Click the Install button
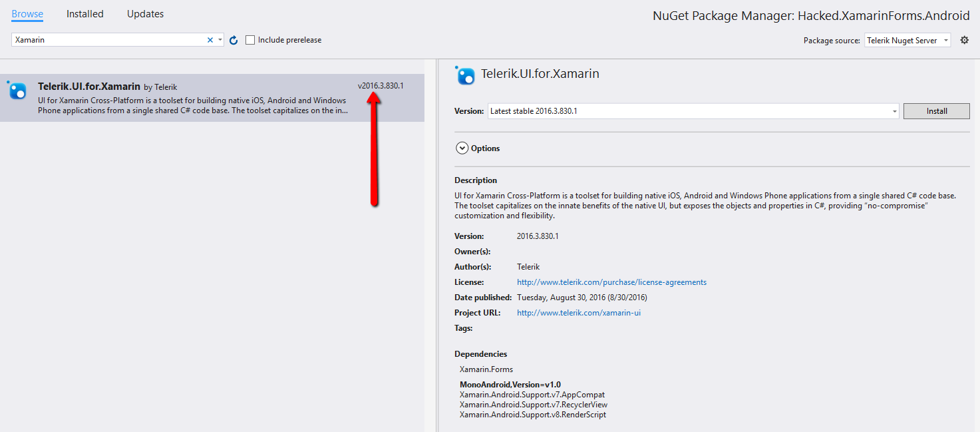Screen dimensions: 980x432 point(936,111)
